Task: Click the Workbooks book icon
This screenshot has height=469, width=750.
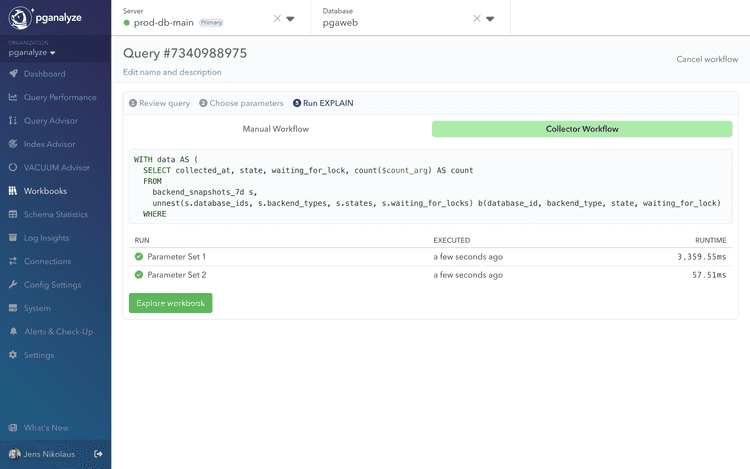Action: coord(13,191)
